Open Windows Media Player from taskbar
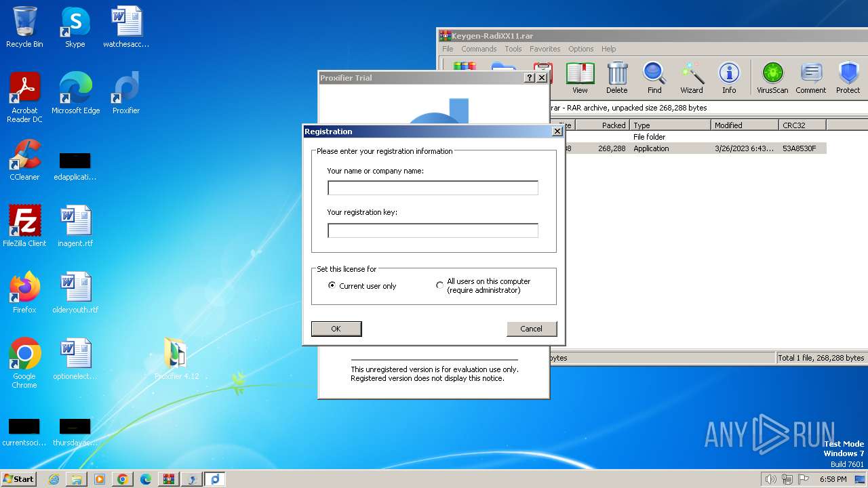Image resolution: width=868 pixels, height=488 pixels. tap(100, 479)
